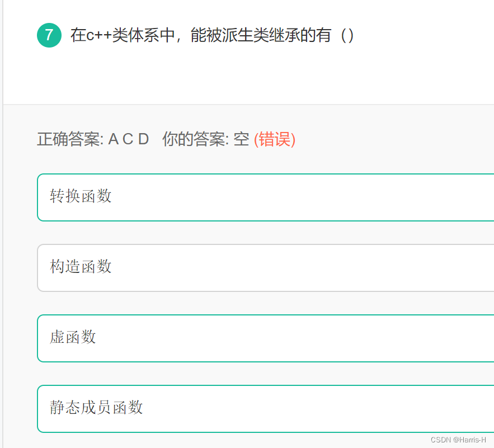The image size is (494, 448).
Task: Click the green-bordered 转换函数 option box
Action: pos(252,197)
